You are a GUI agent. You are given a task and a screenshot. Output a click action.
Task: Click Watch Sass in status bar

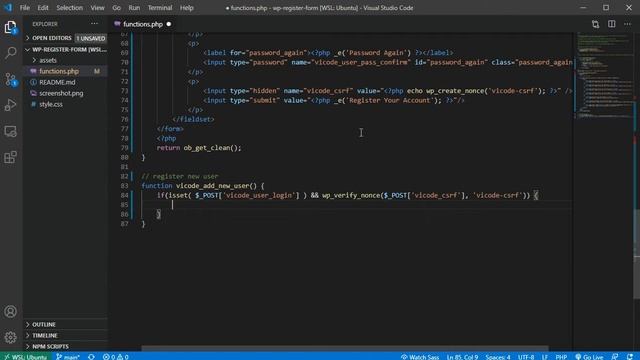tap(420, 357)
